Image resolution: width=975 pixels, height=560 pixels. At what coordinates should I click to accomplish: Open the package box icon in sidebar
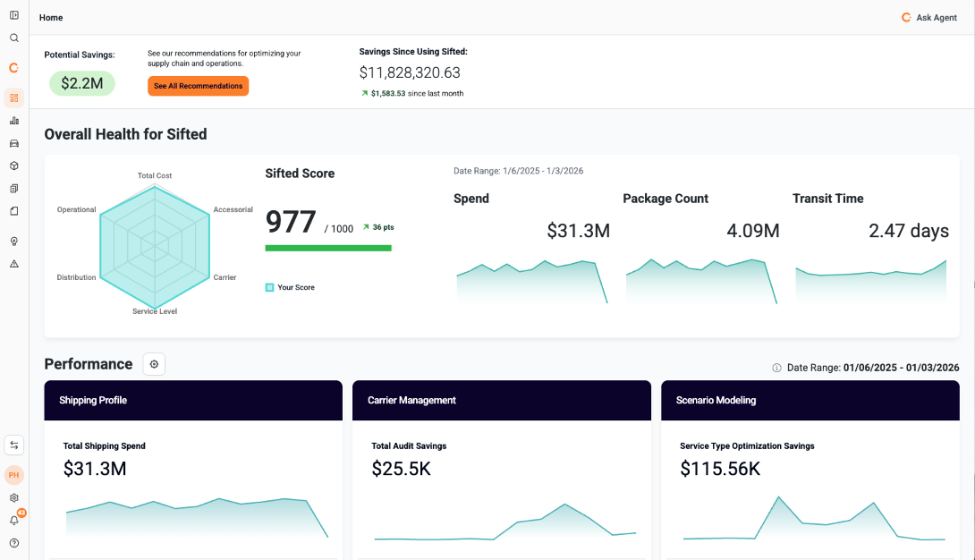coord(14,165)
